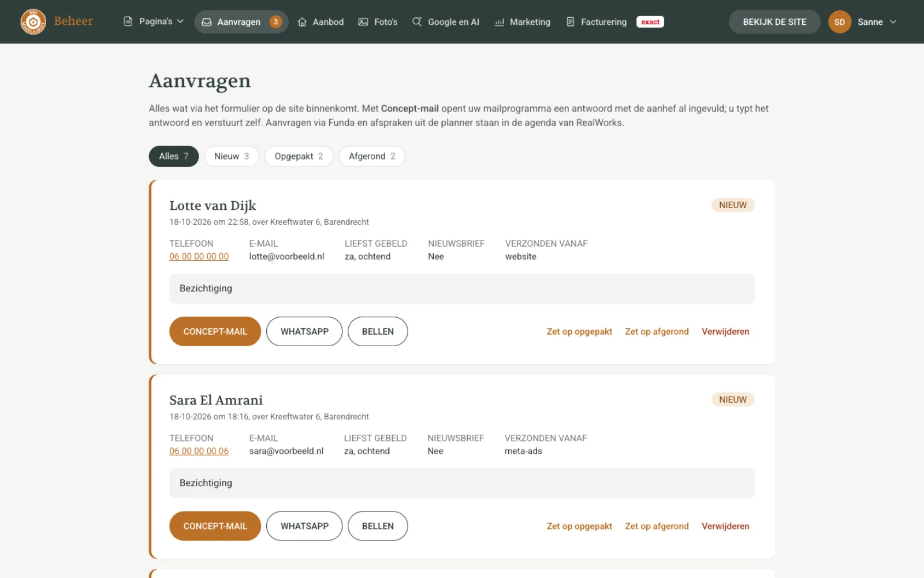Click the Facturering invoice icon
This screenshot has width=924, height=578.
[x=571, y=22]
